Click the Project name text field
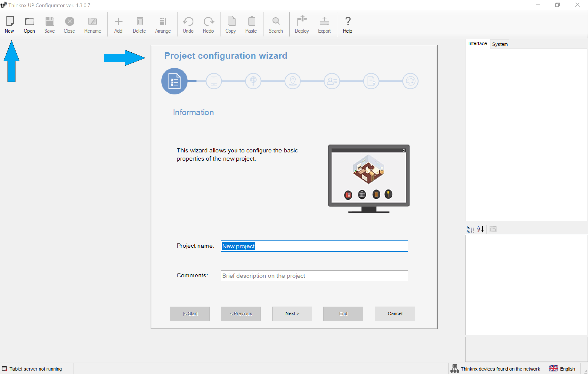 pos(314,246)
